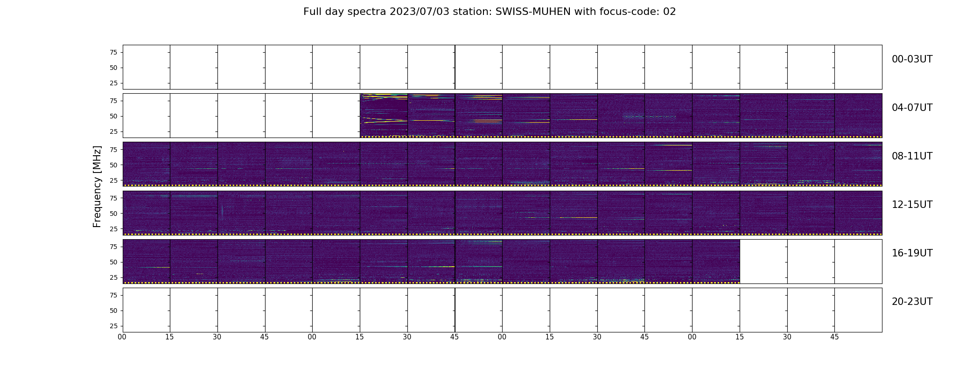The width and height of the screenshot is (980, 373).
Task: Click the 25 tick of the 16-19UT row
Action: [x=113, y=277]
